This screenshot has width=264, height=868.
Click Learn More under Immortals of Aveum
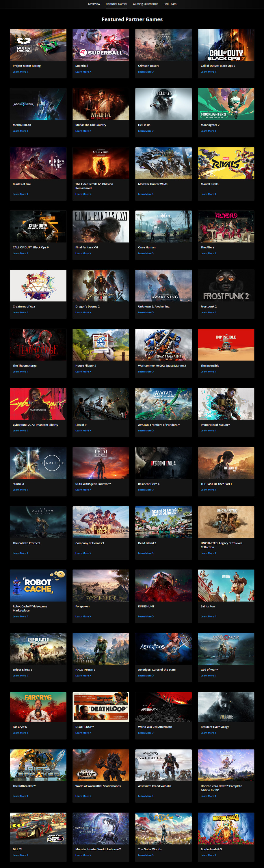(209, 431)
